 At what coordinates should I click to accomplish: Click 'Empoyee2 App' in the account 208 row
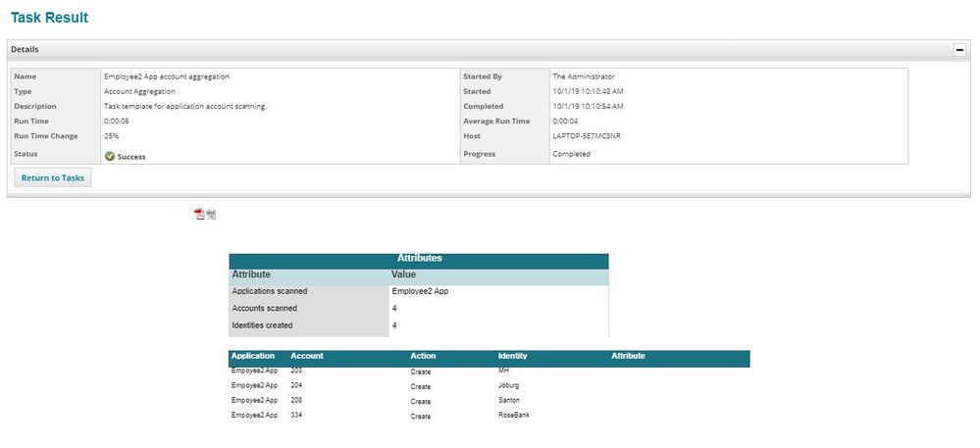click(x=254, y=401)
